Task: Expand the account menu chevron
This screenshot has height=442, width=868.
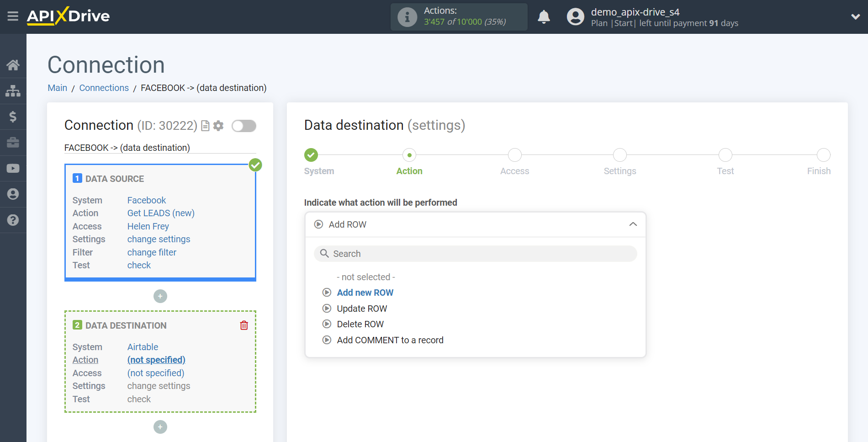Action: (x=855, y=17)
